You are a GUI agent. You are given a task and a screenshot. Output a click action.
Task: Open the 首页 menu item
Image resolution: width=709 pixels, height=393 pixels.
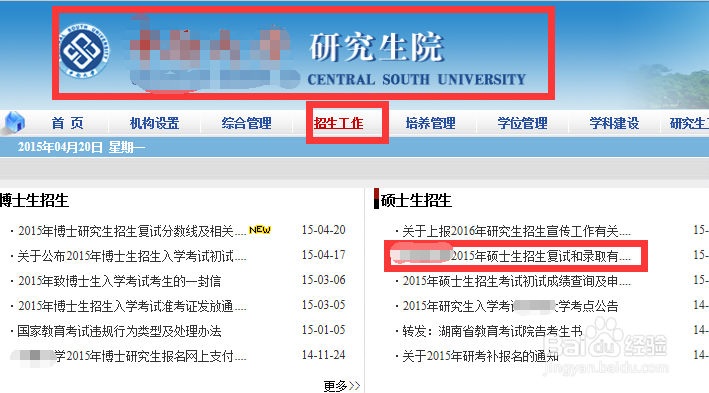[x=67, y=123]
